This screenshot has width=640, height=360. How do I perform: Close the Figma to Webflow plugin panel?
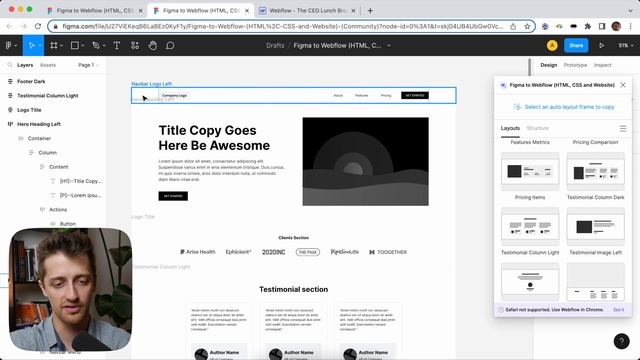point(623,85)
